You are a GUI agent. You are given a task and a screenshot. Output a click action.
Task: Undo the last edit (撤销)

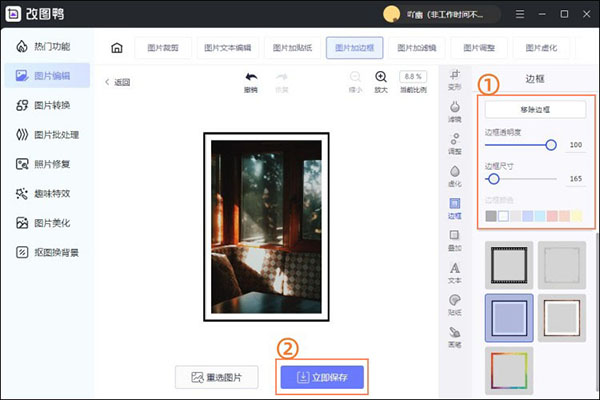250,80
